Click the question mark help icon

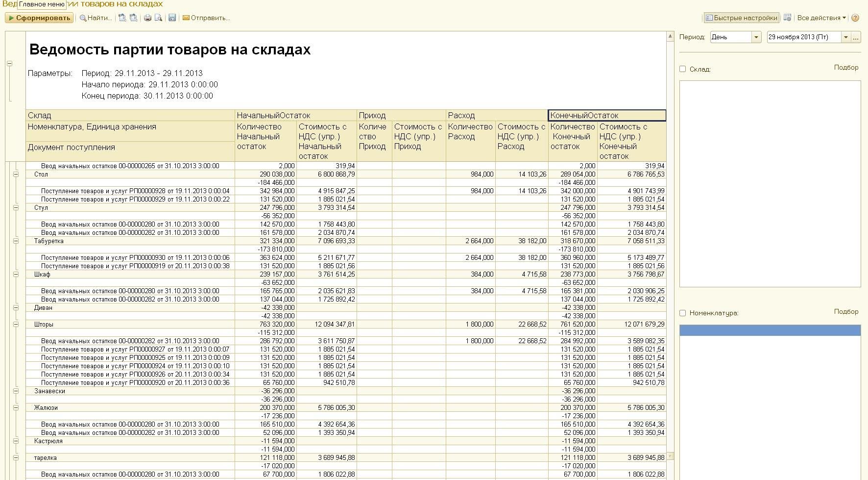point(855,18)
